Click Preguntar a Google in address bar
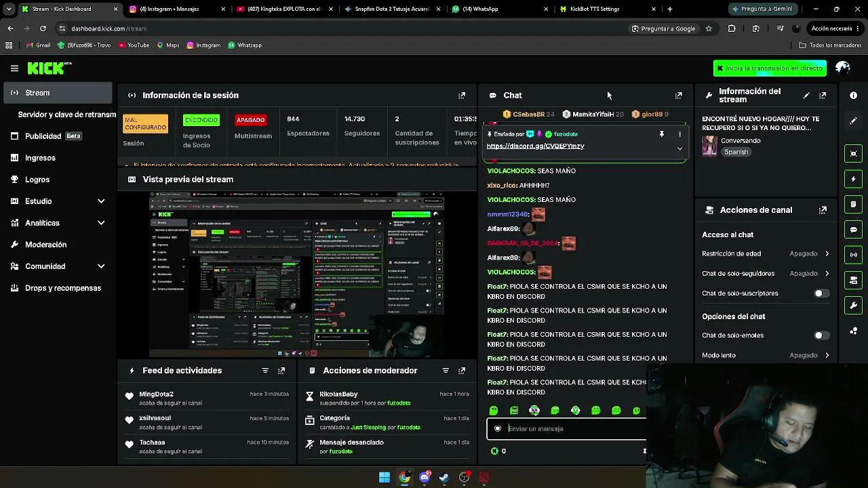 [663, 28]
